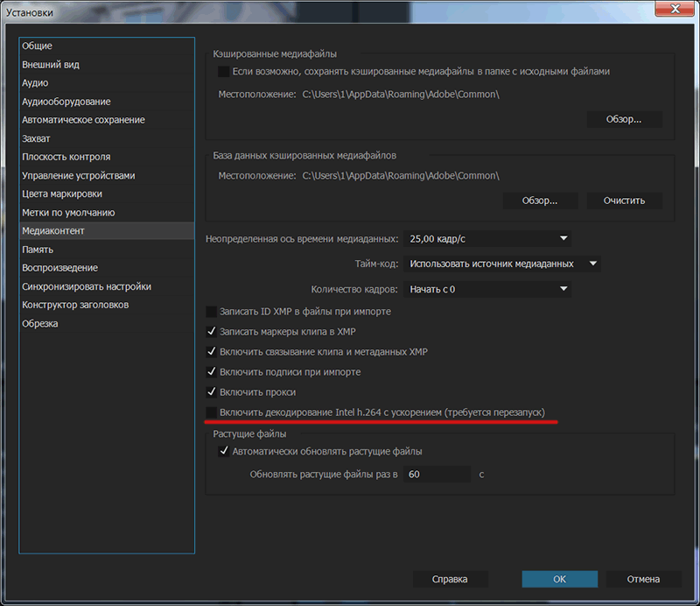Enable saving cached media next to source files
The image size is (700, 606).
[x=224, y=71]
